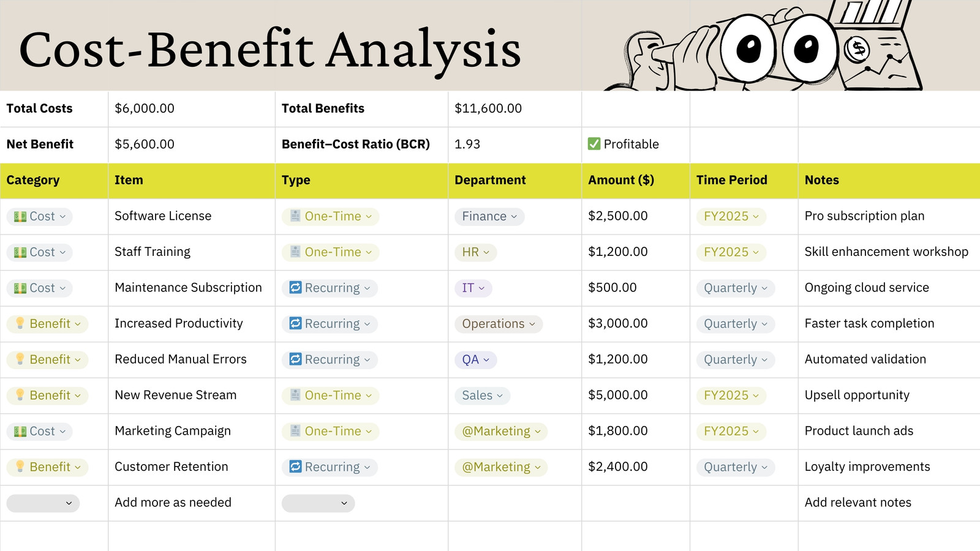Open the Quarterly time period for Customer Retention
Screen dimensions: 980x551
click(735, 467)
